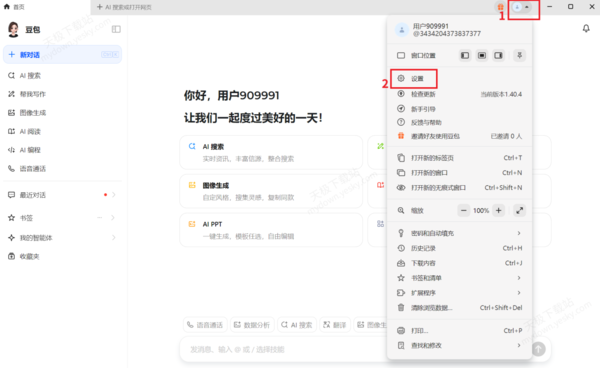
Task: Click the user profile 用户909991 in menu
Action: 459,30
